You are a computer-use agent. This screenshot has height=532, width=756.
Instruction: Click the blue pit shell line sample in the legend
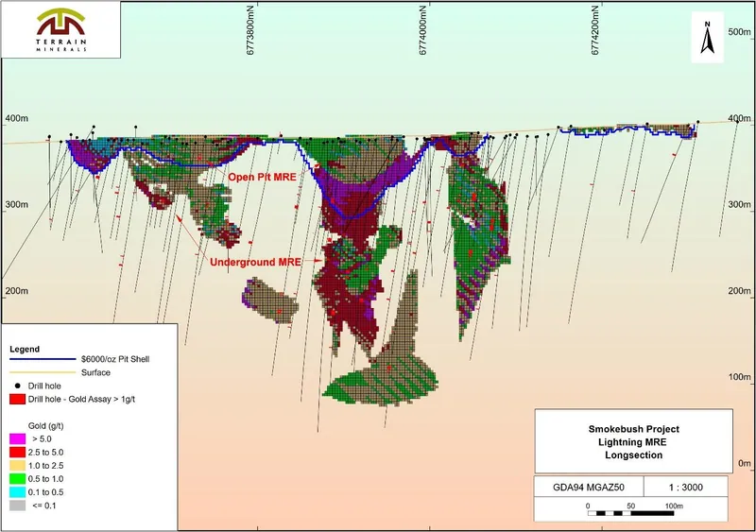coord(43,359)
